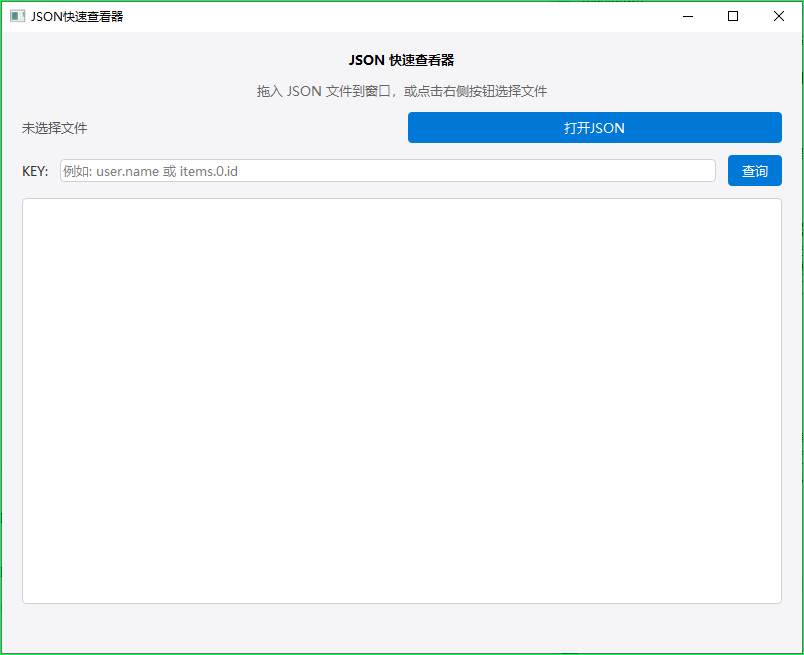Image resolution: width=804 pixels, height=655 pixels.
Task: Maximize the application window
Action: 733,16
